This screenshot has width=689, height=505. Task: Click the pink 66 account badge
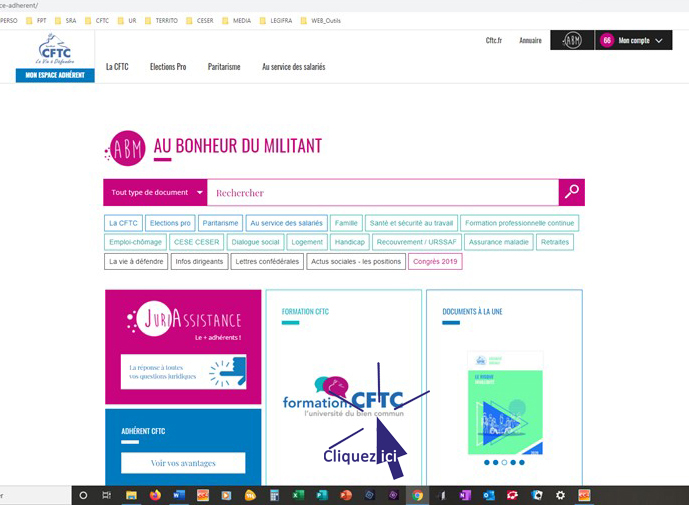click(x=607, y=40)
